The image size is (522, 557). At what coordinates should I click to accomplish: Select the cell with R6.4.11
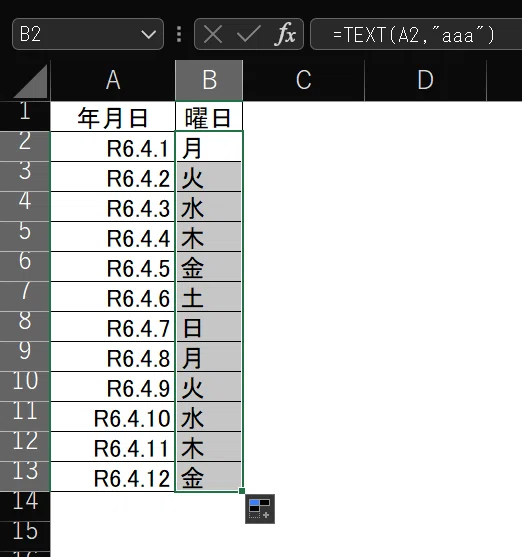click(x=113, y=447)
